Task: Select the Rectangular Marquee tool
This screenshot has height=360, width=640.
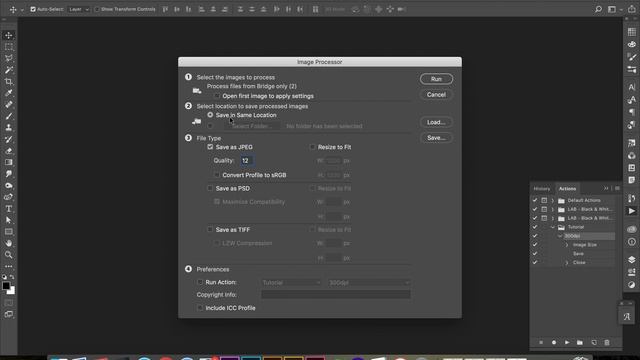Action: pyautogui.click(x=9, y=47)
